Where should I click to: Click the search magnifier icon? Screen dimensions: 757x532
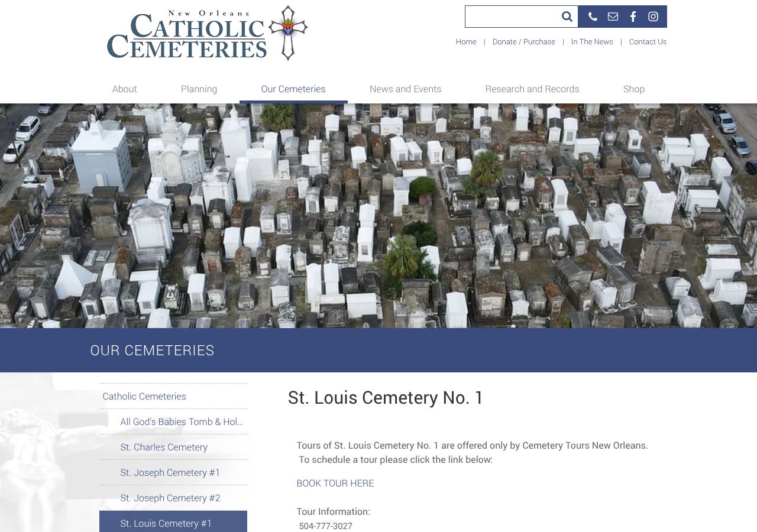pos(567,17)
